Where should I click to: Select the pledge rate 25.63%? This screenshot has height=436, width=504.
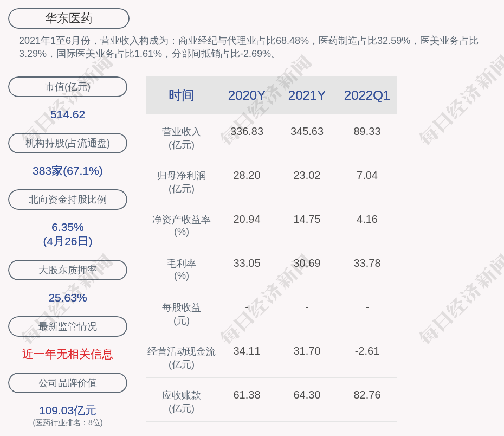68,298
